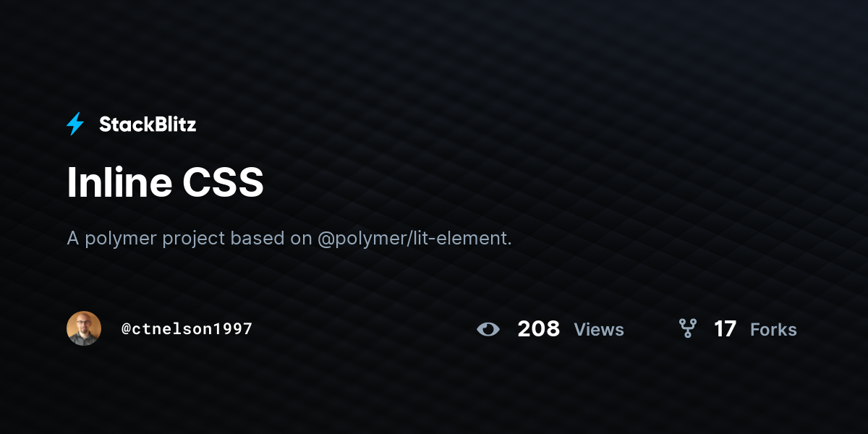Click the words "project based on" in description
The width and height of the screenshot is (868, 434).
(237, 239)
